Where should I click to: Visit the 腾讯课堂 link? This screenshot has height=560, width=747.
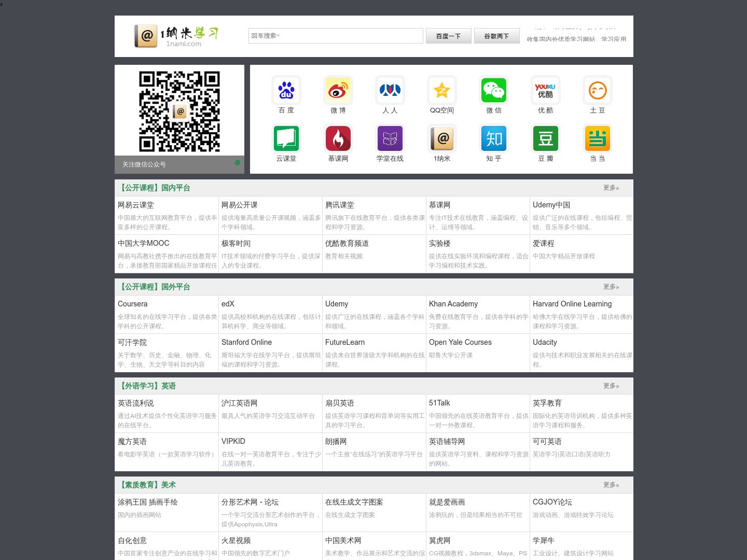point(340,205)
